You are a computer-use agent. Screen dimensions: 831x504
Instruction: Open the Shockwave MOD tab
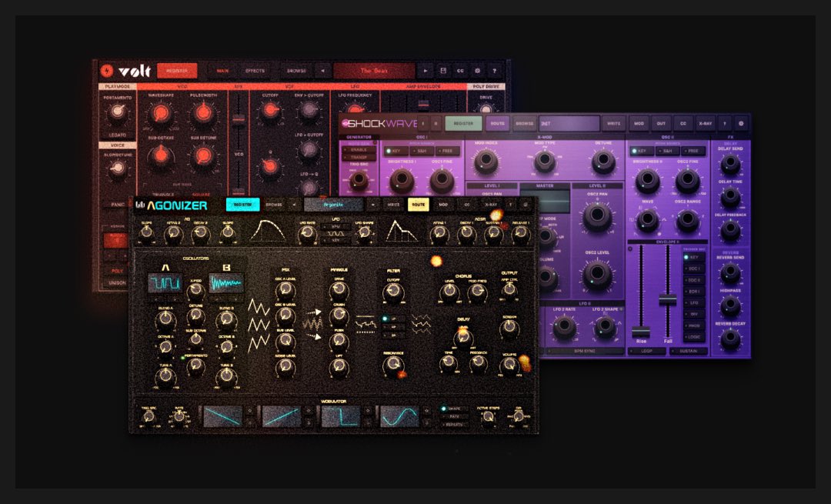click(639, 123)
